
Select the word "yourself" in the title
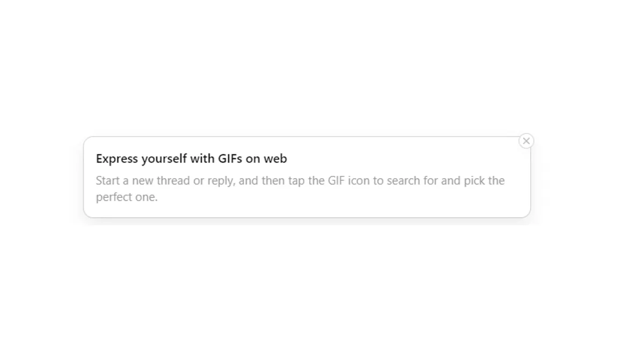tap(164, 159)
